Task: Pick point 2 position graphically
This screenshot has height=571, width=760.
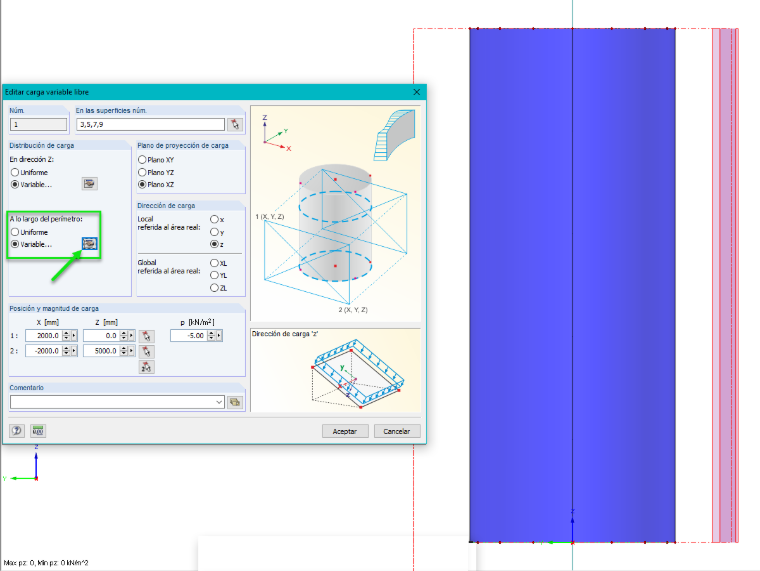Action: pyautogui.click(x=146, y=351)
